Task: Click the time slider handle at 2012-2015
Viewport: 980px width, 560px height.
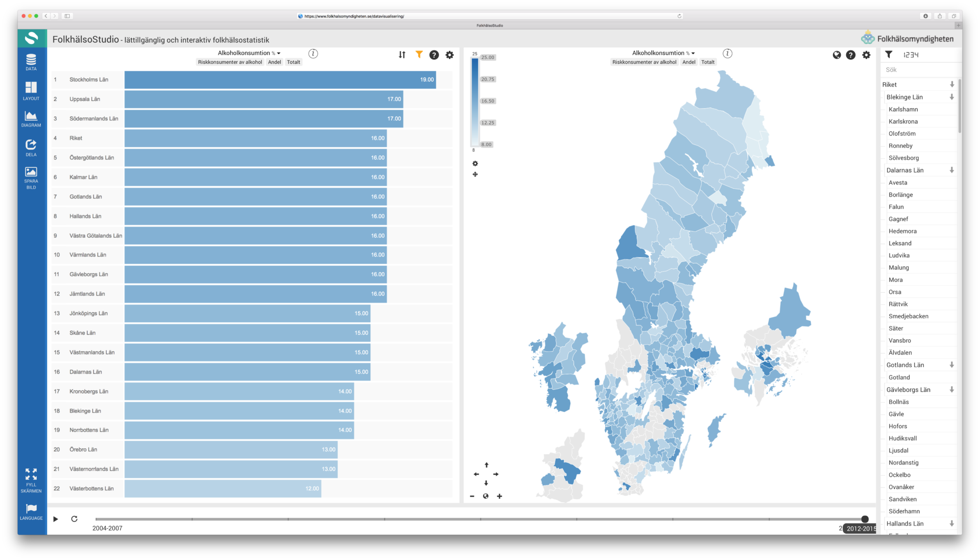Action: point(864,519)
